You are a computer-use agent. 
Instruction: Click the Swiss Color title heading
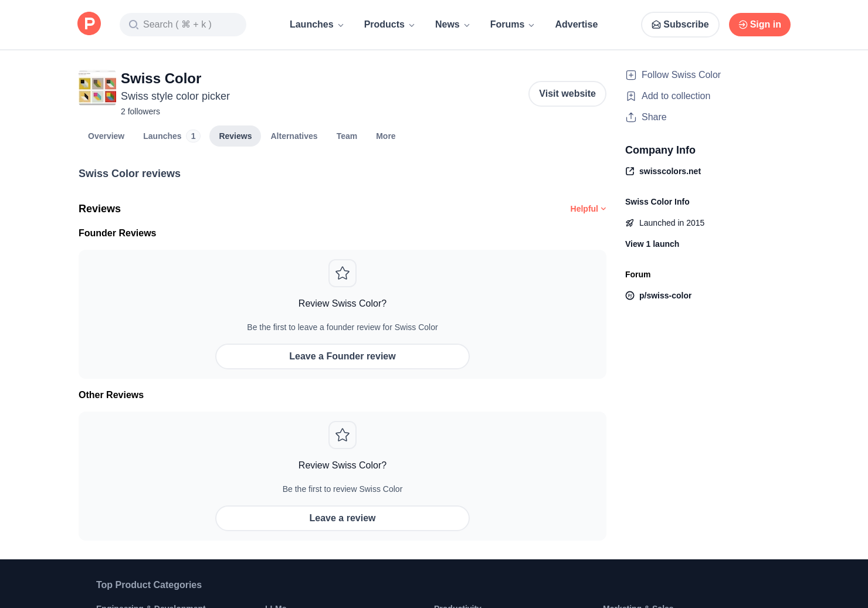click(x=161, y=79)
